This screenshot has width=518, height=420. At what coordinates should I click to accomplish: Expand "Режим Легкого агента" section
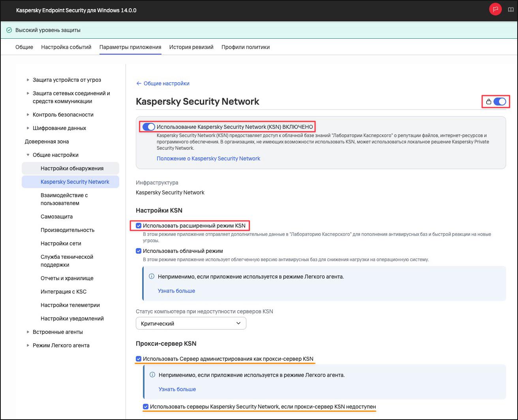coord(28,345)
